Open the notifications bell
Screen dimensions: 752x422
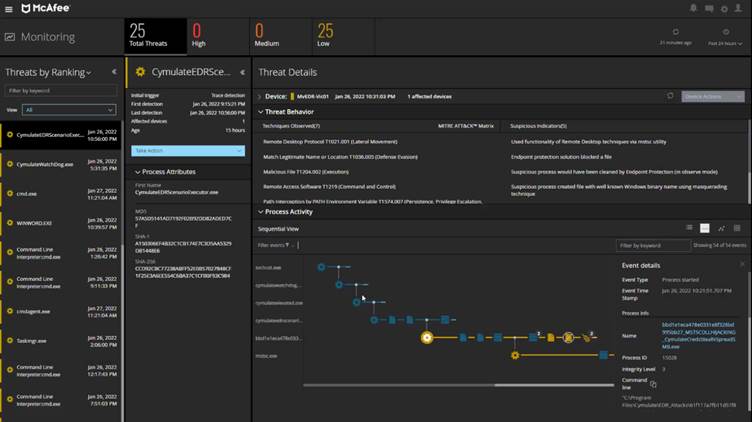click(693, 8)
